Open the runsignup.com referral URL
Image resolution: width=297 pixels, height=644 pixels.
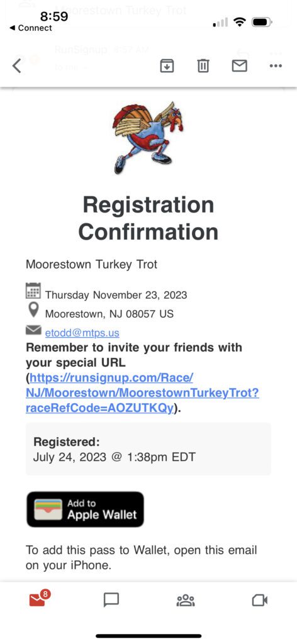[x=142, y=393]
